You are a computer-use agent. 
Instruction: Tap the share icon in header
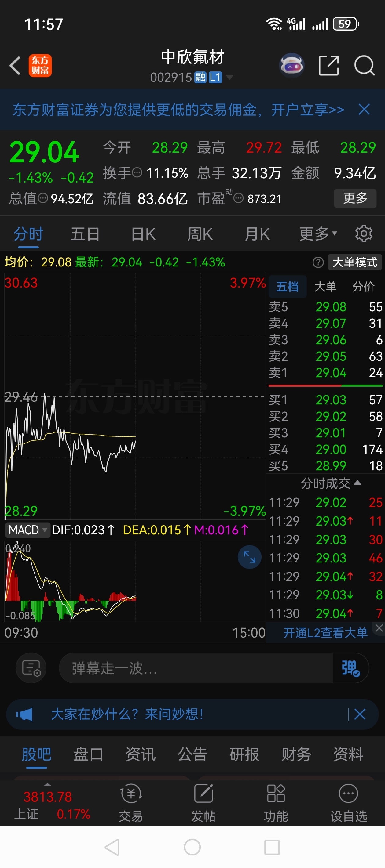tap(329, 65)
